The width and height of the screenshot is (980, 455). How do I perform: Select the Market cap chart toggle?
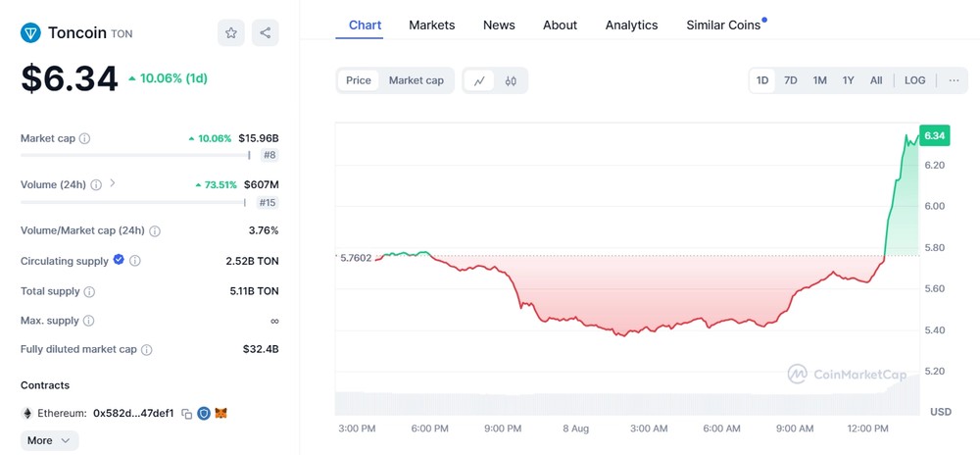point(416,80)
